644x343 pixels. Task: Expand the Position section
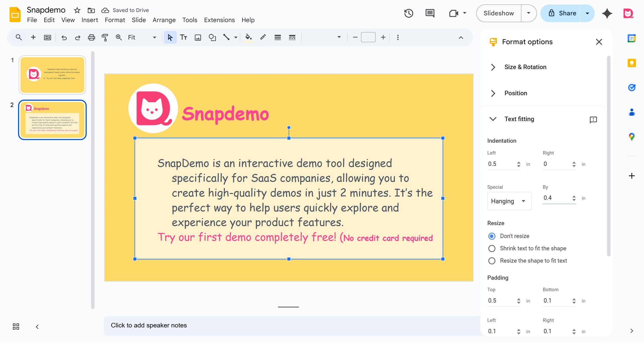pos(493,93)
